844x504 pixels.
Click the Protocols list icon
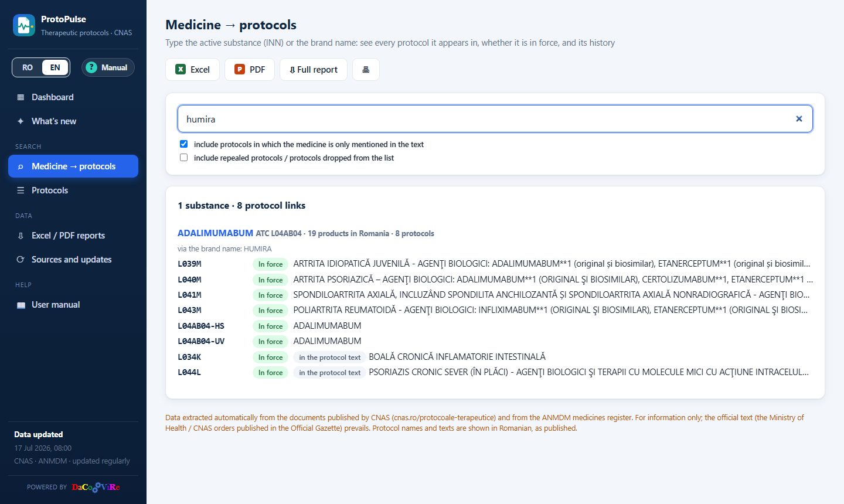pyautogui.click(x=21, y=190)
